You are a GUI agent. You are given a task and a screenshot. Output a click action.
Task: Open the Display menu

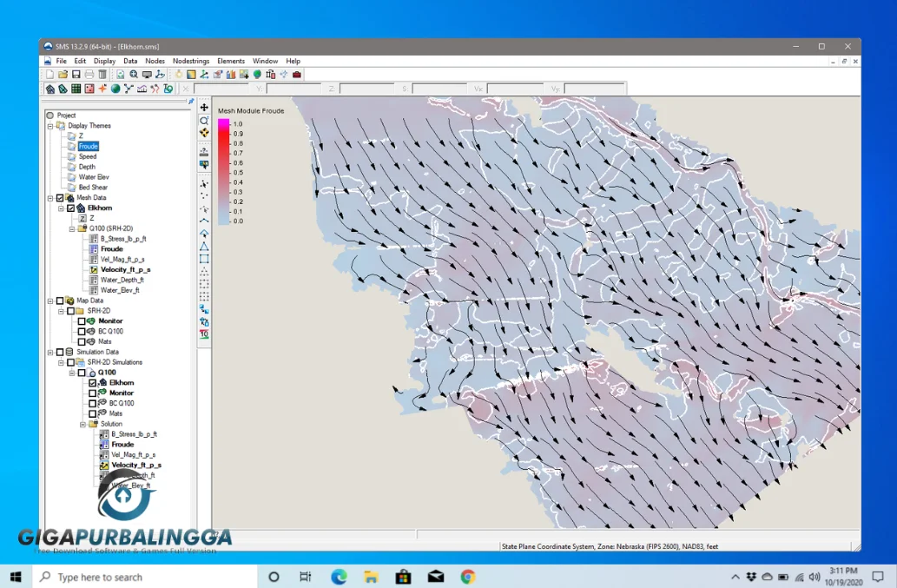coord(104,61)
